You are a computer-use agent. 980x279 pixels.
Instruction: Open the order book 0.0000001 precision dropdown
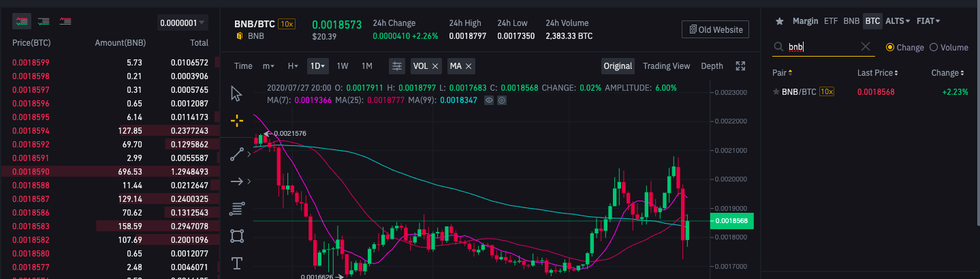183,23
